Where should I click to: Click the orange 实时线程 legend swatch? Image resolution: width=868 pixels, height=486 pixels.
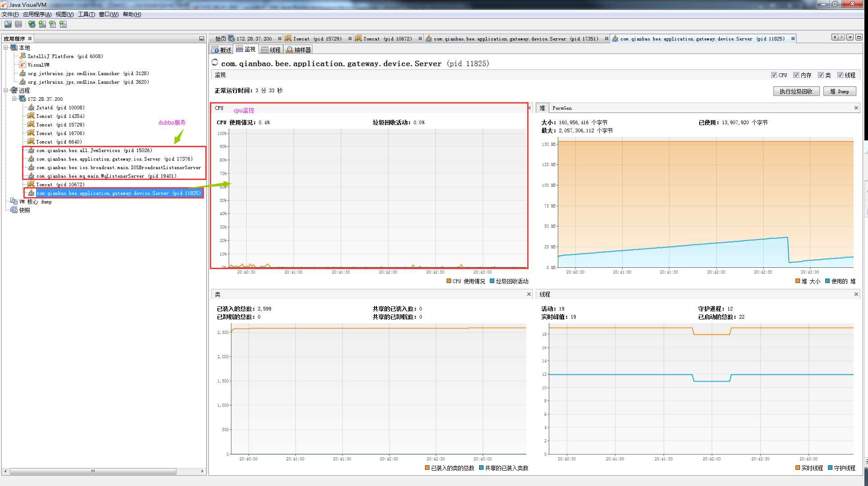[x=798, y=468]
